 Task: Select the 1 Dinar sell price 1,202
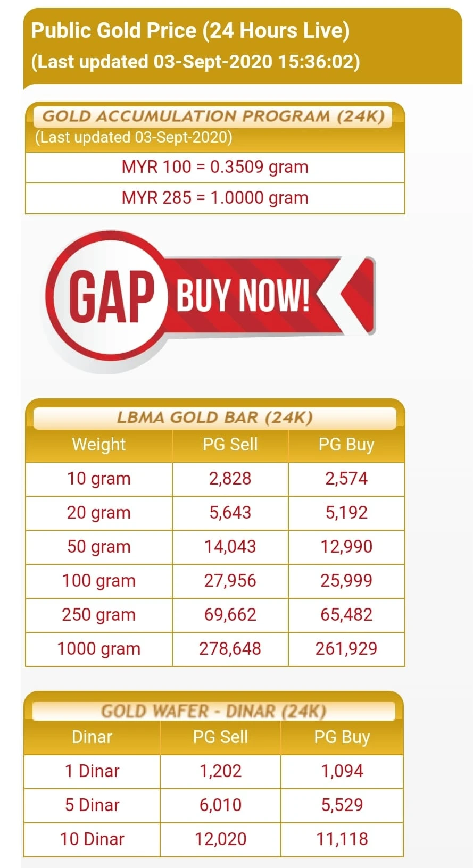(x=220, y=771)
